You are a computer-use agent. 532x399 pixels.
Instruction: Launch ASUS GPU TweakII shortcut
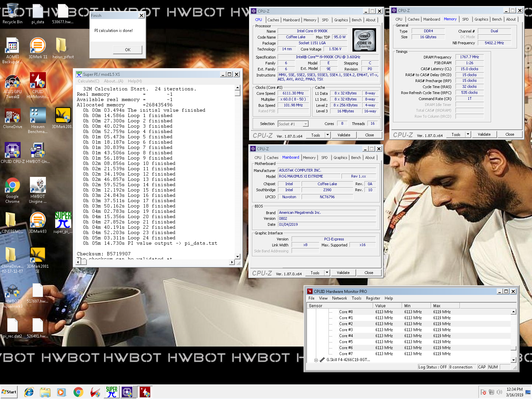click(x=12, y=85)
